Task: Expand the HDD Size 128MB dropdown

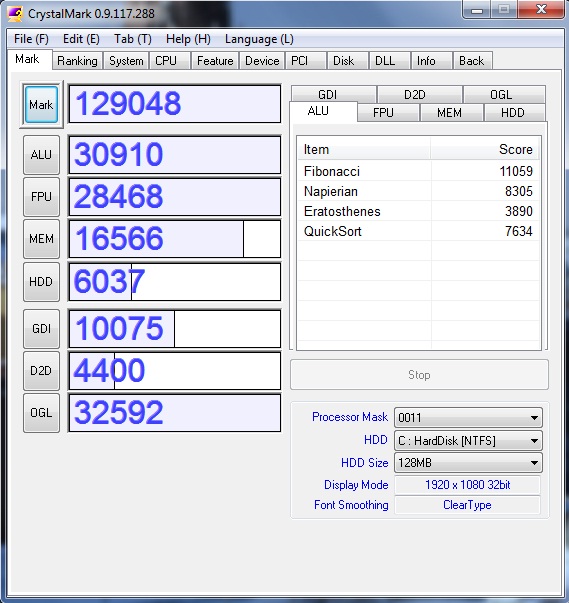Action: point(468,463)
